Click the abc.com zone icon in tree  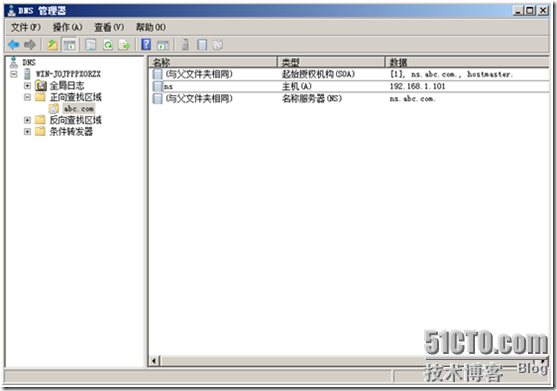click(54, 108)
